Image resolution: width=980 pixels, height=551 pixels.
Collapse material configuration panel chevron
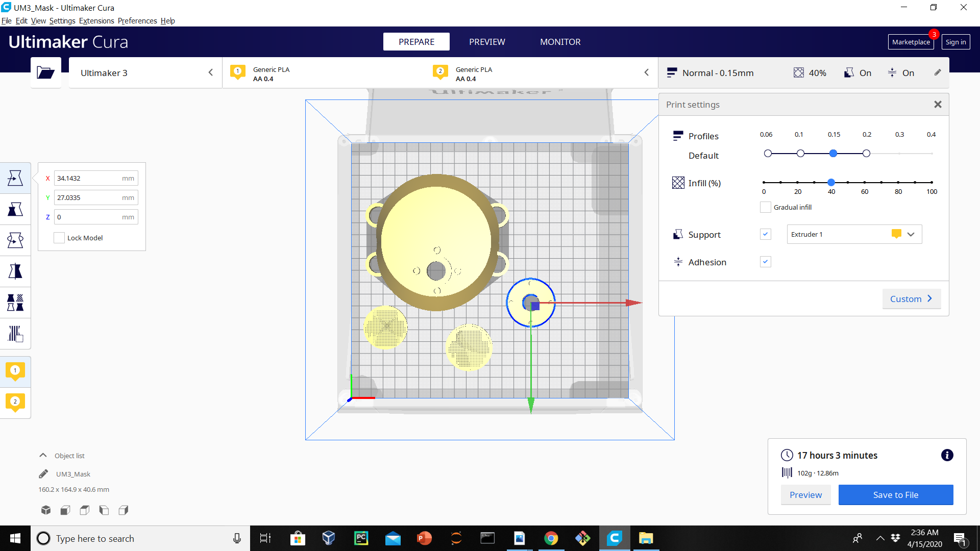[x=647, y=72]
